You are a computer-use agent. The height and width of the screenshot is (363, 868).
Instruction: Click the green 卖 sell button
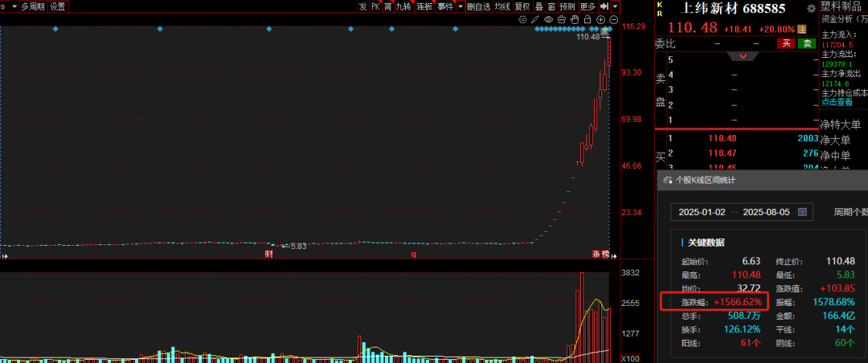point(808,43)
